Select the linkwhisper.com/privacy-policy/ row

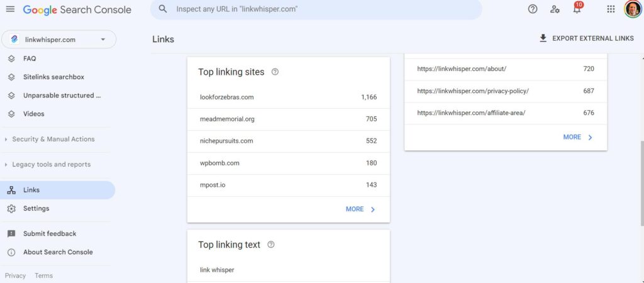(506, 91)
